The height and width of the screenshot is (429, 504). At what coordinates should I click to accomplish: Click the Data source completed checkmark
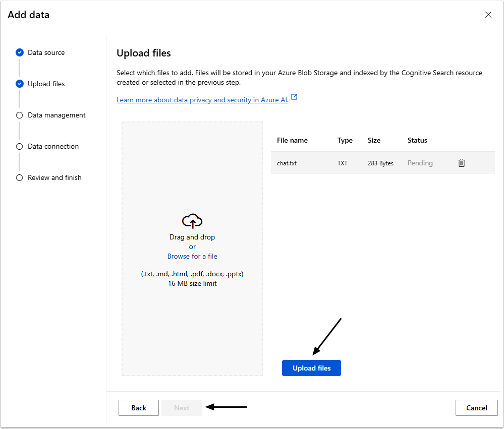pos(20,52)
